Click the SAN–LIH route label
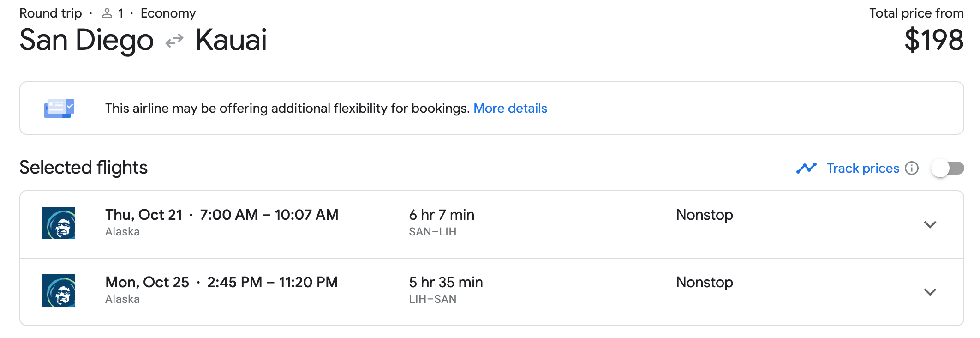Screen dimensions: 980x338 tap(432, 232)
